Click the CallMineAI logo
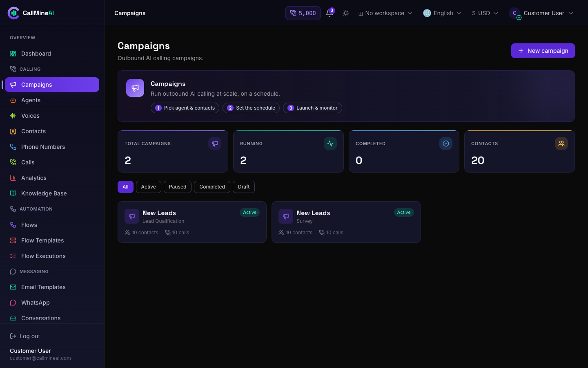The height and width of the screenshot is (368, 588). (x=31, y=13)
